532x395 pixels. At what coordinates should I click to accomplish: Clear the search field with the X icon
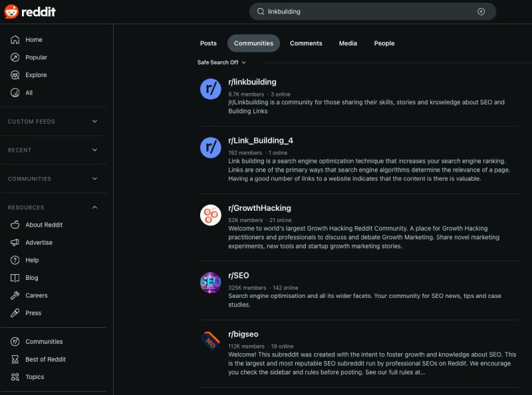[481, 11]
